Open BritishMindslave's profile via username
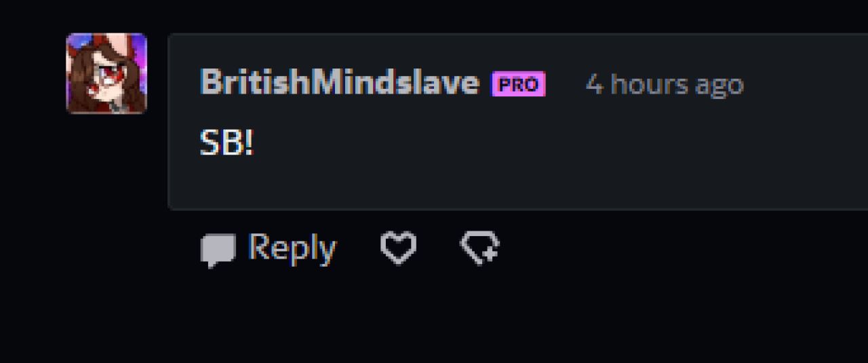Viewport: 868px width, 363px height. click(340, 83)
